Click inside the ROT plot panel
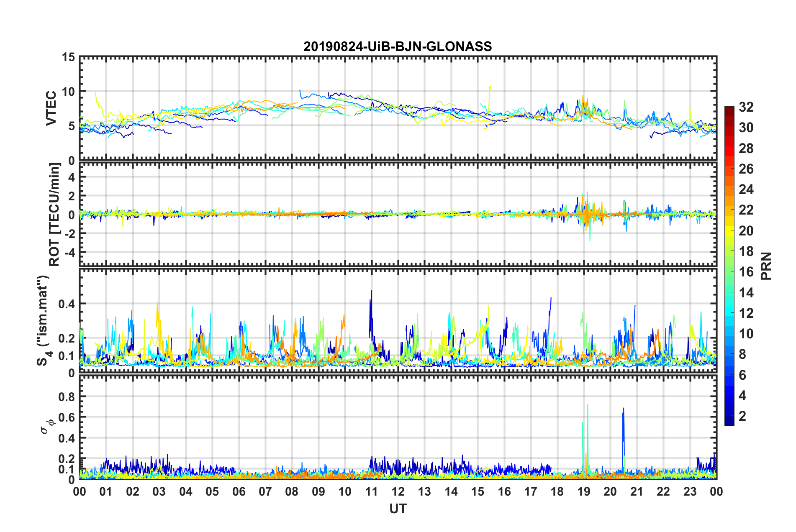This screenshot has width=796, height=532. (398, 214)
